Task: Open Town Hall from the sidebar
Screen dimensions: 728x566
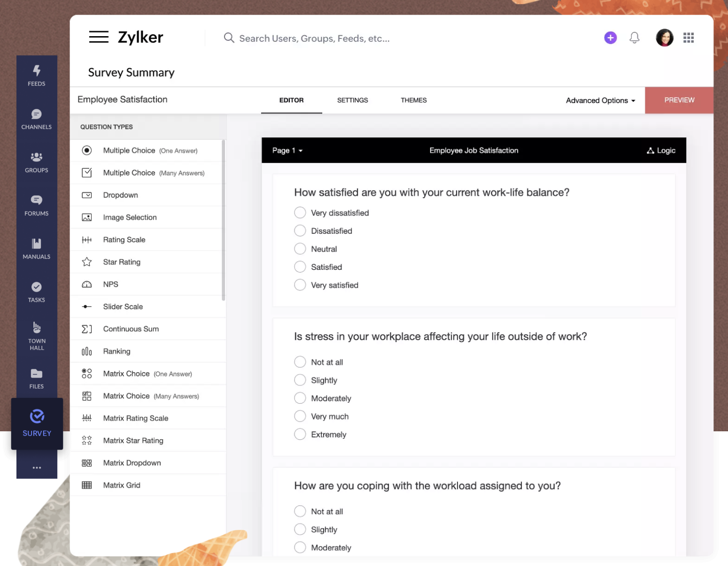Action: click(37, 336)
